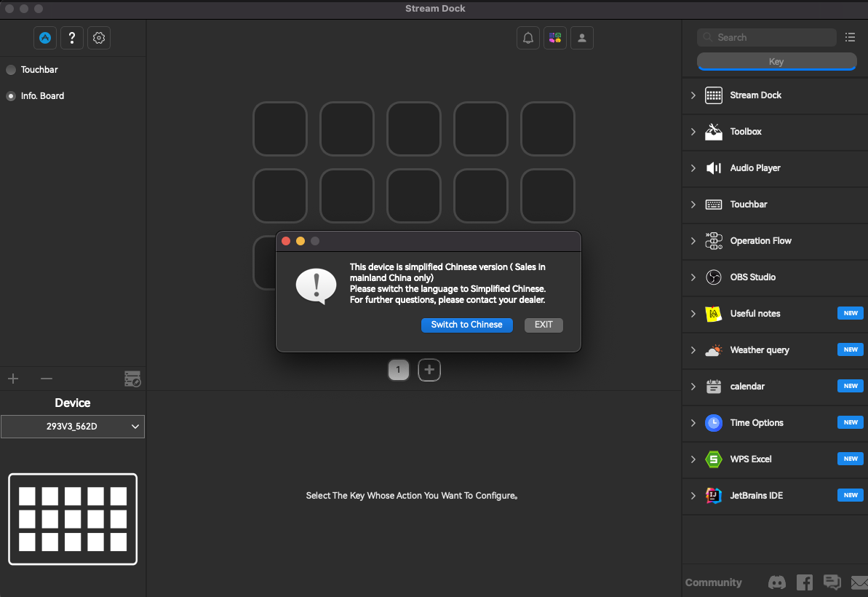Open the help question mark icon
868x597 pixels.
72,38
